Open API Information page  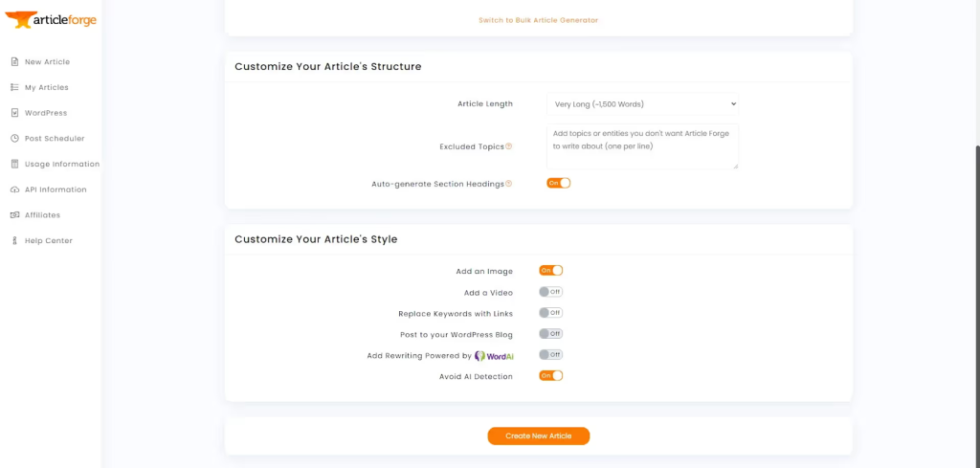click(56, 189)
